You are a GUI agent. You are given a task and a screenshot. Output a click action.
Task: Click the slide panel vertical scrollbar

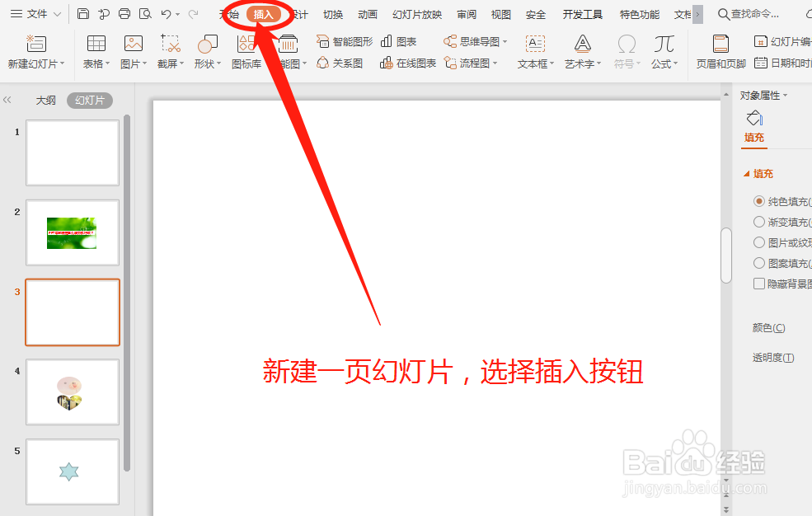click(127, 293)
